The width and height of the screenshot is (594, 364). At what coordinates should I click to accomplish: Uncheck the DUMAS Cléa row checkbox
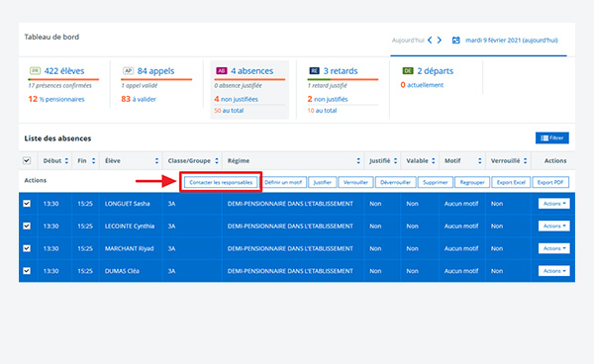(27, 271)
